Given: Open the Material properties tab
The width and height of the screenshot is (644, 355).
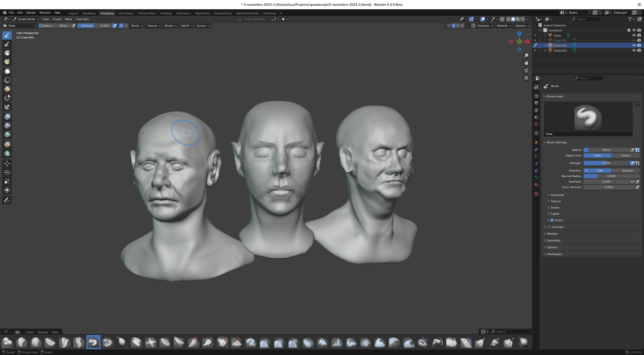Looking at the screenshot, I should 536,185.
